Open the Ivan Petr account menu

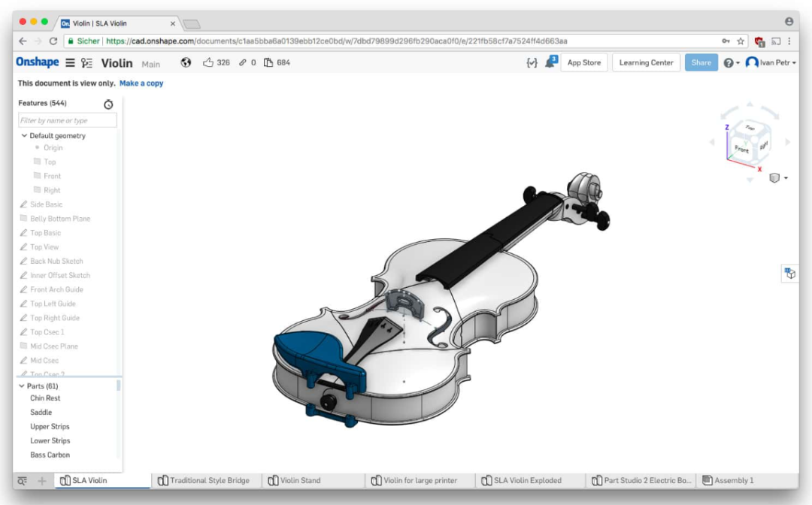771,62
